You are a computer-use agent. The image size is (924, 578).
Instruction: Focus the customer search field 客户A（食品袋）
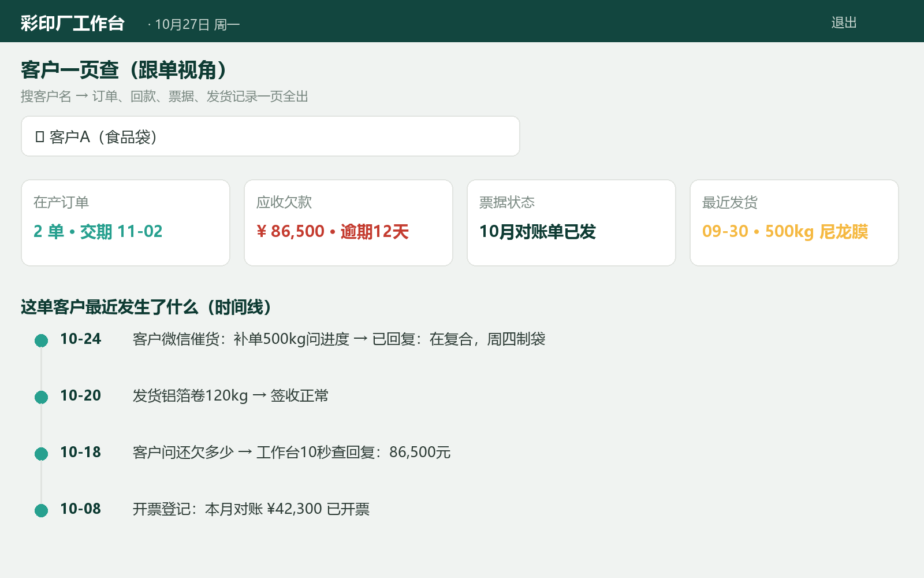coord(270,136)
